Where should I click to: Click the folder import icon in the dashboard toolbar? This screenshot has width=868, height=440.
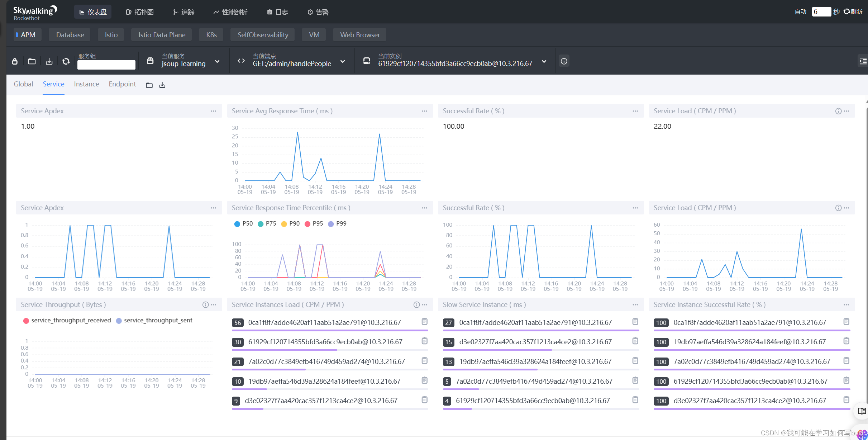(x=32, y=61)
